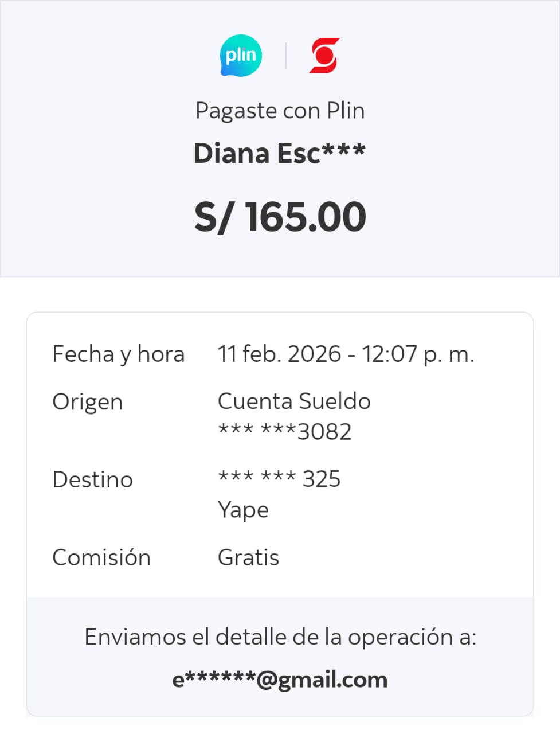Image resolution: width=560 pixels, height=734 pixels.
Task: Select the "Fecha y hora" label
Action: (118, 354)
